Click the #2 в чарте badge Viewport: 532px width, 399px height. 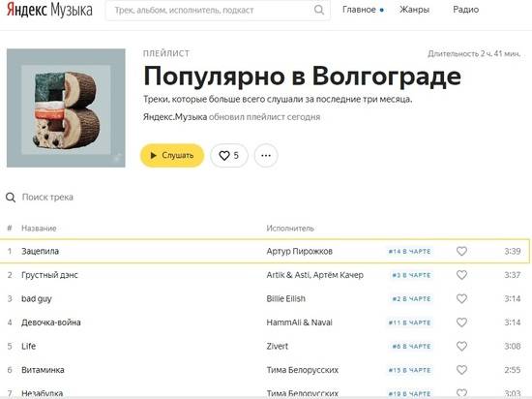411,299
